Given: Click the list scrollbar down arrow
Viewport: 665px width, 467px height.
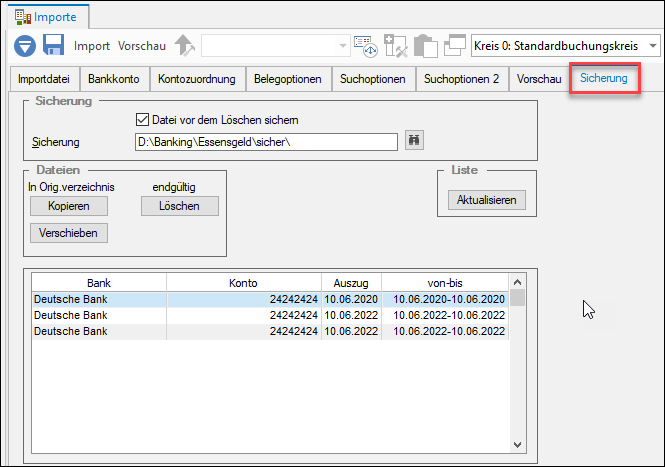Looking at the screenshot, I should coord(517,445).
